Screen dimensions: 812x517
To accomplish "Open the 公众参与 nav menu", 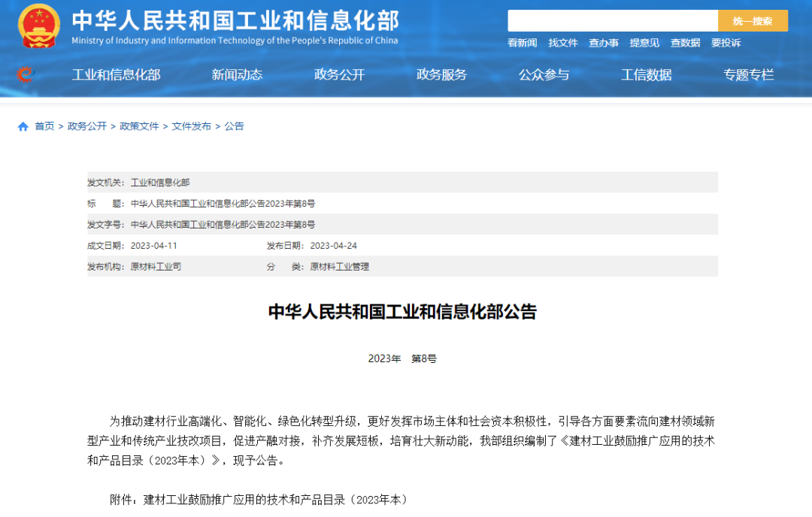I will pos(544,75).
